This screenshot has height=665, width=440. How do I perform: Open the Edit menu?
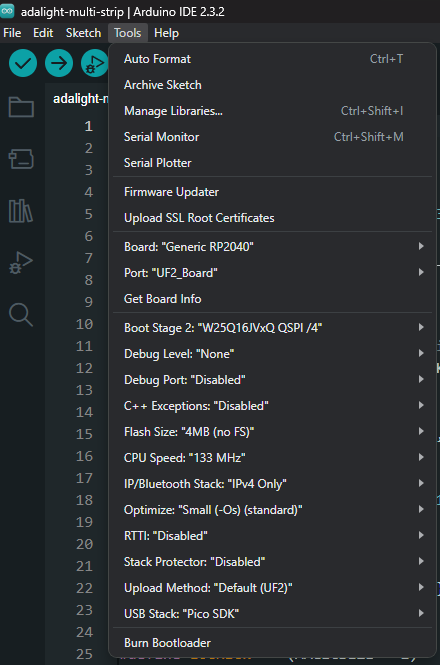pyautogui.click(x=43, y=33)
